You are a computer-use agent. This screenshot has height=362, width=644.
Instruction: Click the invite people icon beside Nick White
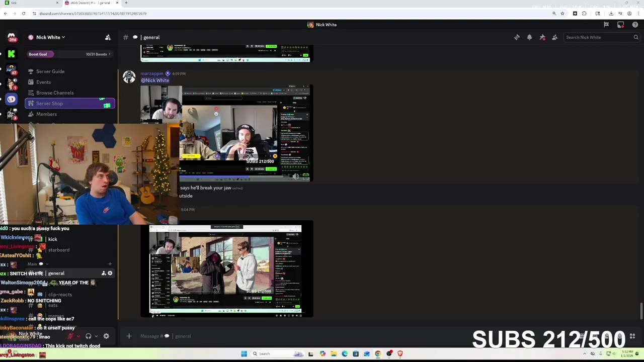pyautogui.click(x=108, y=37)
